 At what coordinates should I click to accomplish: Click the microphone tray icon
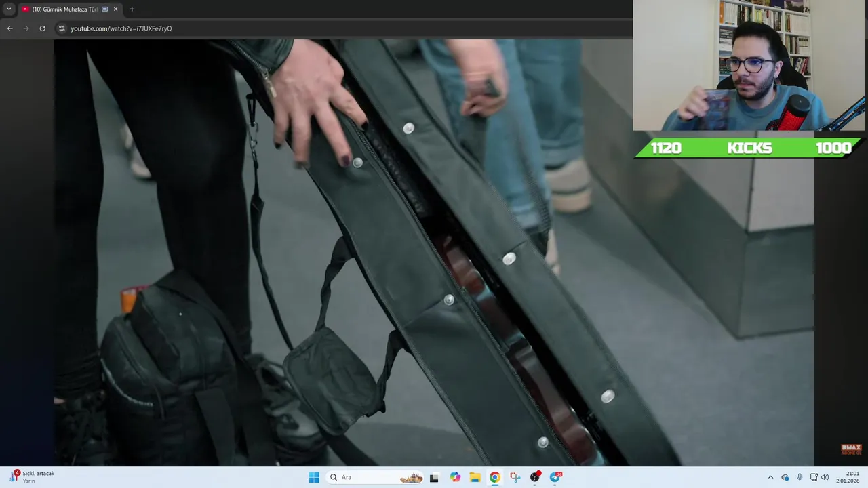800,477
